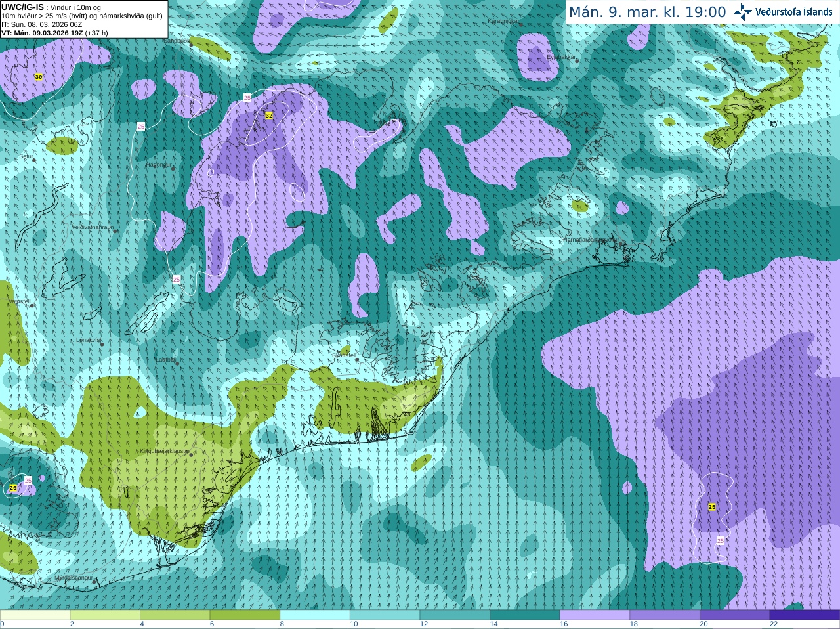Click the date heading Mán. 9. mar. kl. 19:00
Image resolution: width=840 pixels, height=629 pixels.
point(647,12)
